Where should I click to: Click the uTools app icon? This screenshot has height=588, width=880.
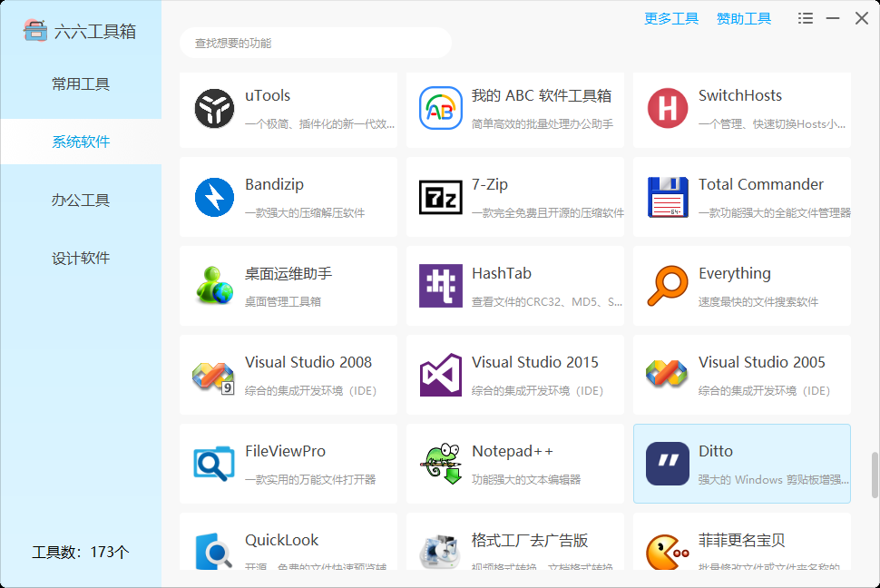click(214, 108)
